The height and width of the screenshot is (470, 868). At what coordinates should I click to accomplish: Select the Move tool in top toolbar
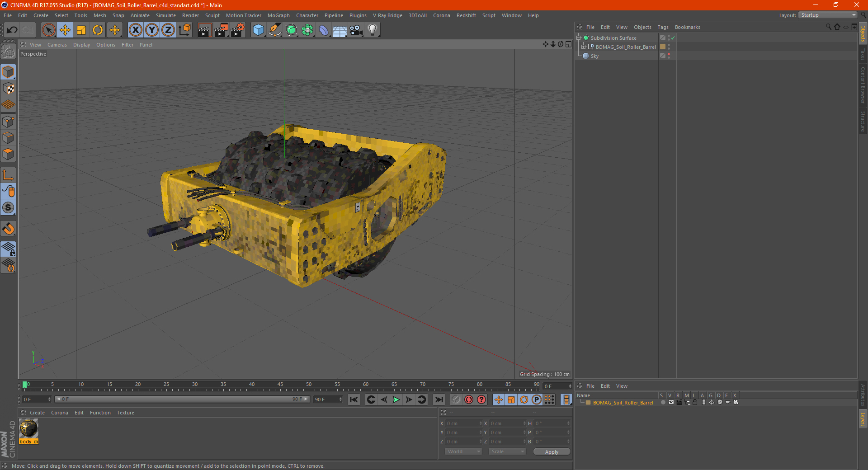pyautogui.click(x=65, y=30)
